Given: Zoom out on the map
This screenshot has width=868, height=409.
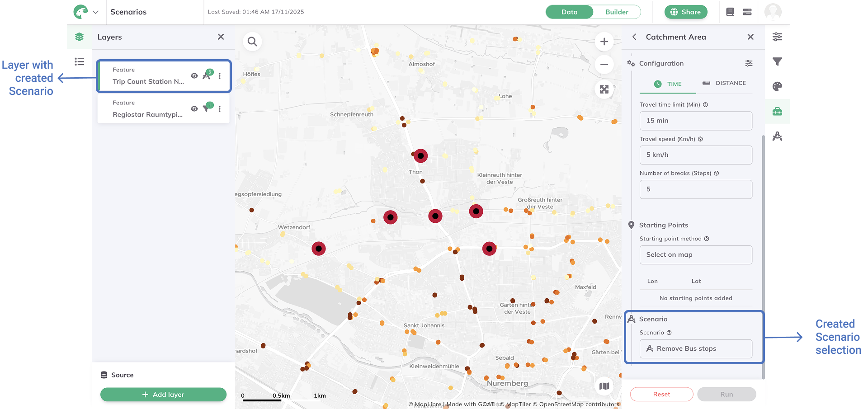Looking at the screenshot, I should [604, 65].
